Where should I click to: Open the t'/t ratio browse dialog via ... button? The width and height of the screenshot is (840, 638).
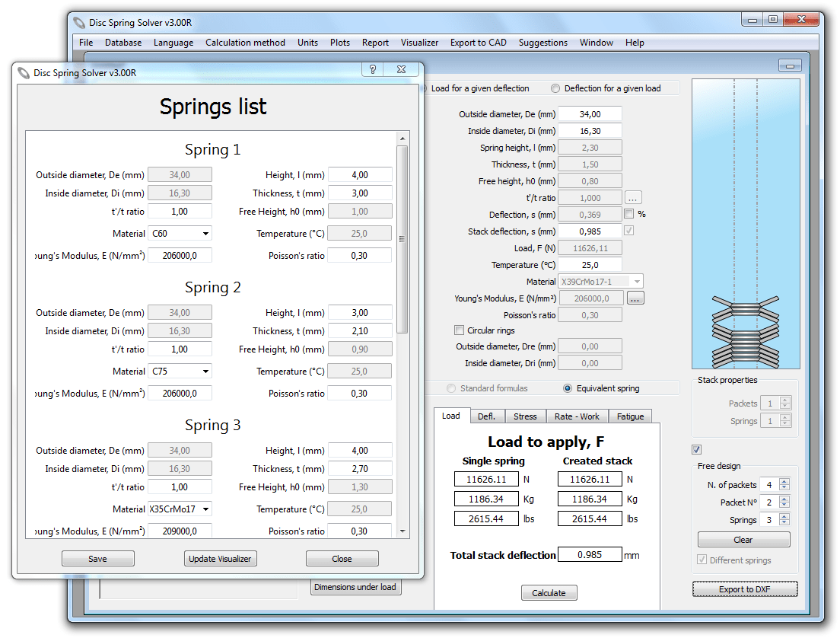[635, 197]
